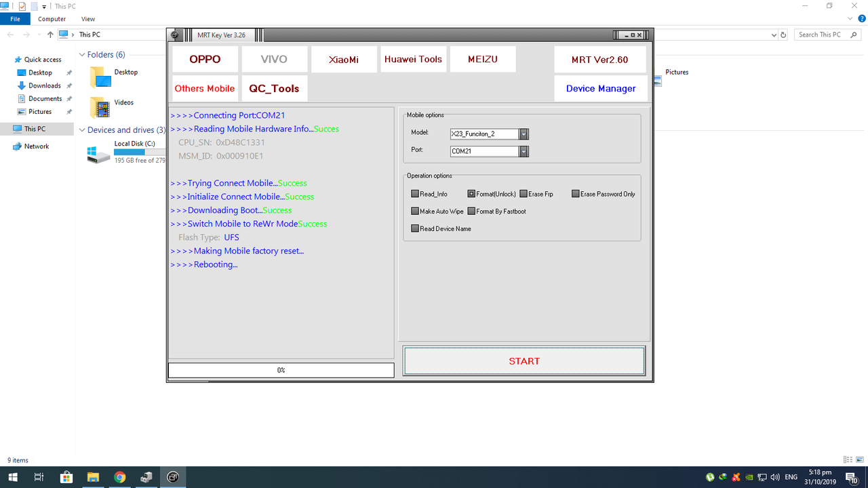This screenshot has width=868, height=488.
Task: Select This PC in navigation pane
Action: pyautogui.click(x=35, y=129)
